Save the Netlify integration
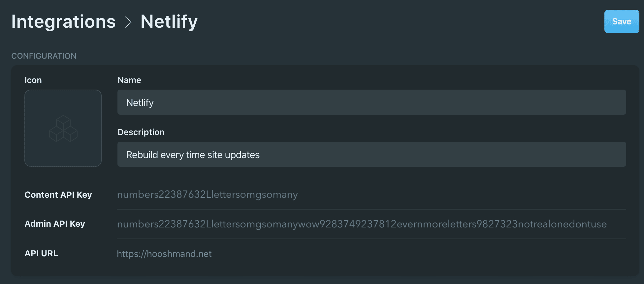 click(622, 21)
